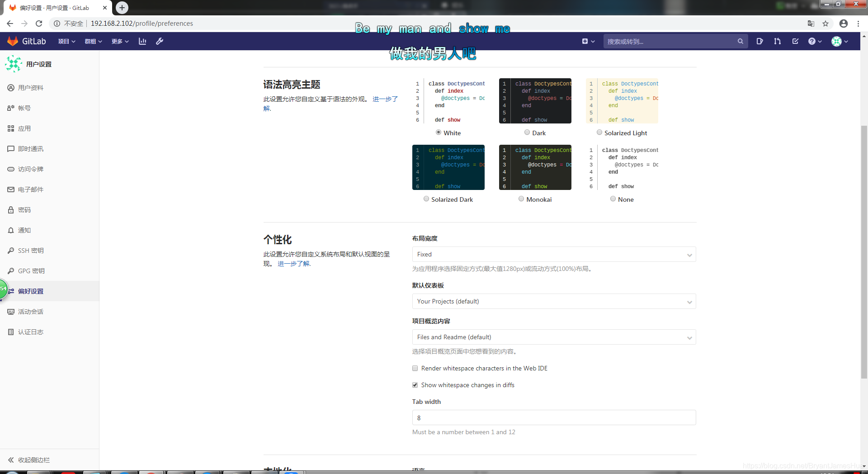Screen dimensions: 868x474
Task: Click the browser address bar URL
Action: 142,24
